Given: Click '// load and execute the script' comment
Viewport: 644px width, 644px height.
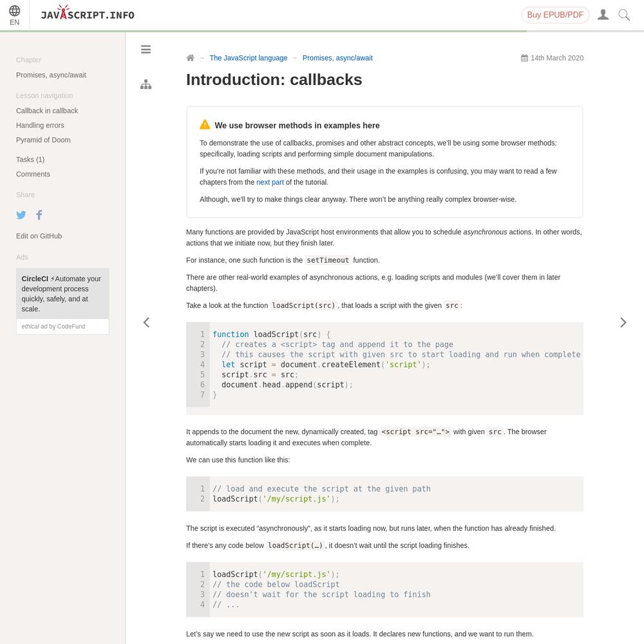Looking at the screenshot, I should tap(321, 489).
